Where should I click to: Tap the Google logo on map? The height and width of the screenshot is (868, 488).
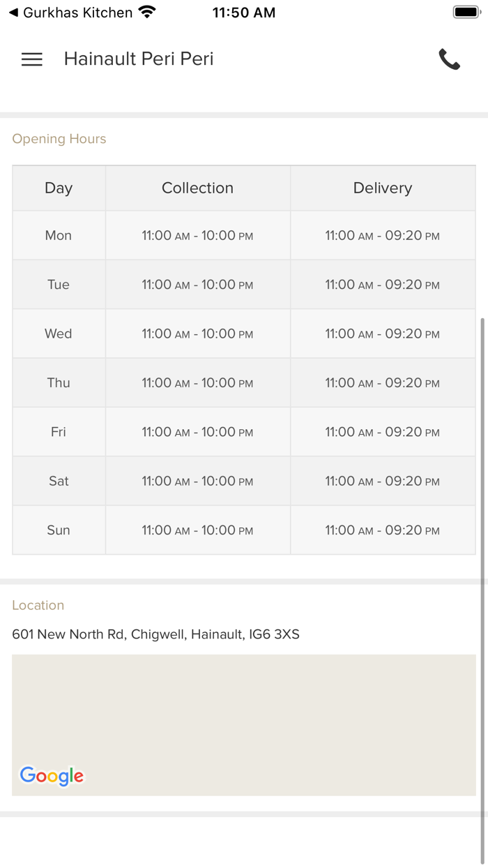[x=52, y=775]
